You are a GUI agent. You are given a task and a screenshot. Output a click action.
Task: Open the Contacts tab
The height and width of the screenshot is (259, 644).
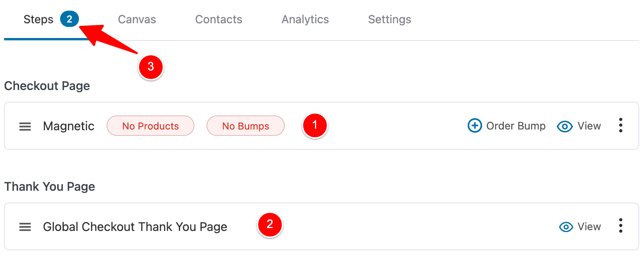[x=218, y=19]
